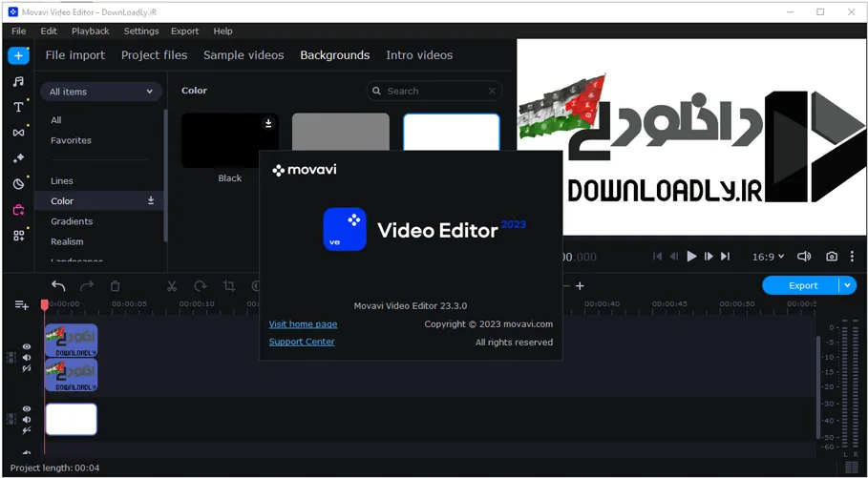Undo last action arrow

(58, 286)
